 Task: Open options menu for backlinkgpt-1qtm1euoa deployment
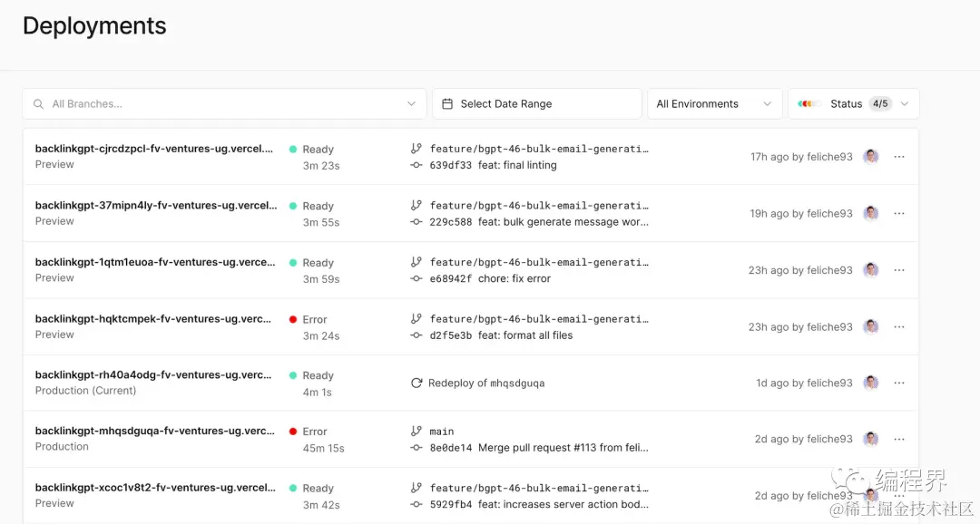(898, 270)
